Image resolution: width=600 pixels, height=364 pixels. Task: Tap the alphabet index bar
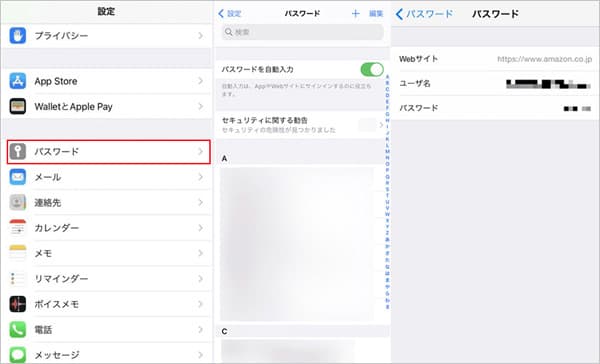coord(387,191)
